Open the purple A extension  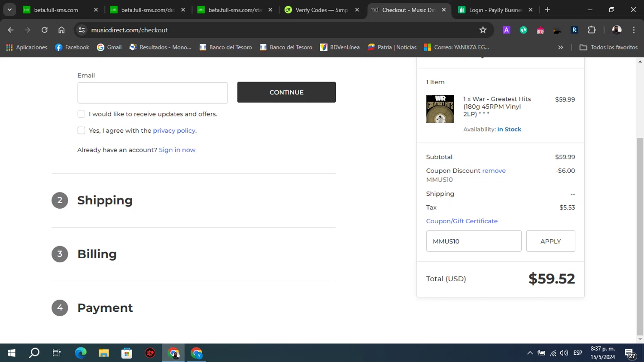tap(507, 30)
